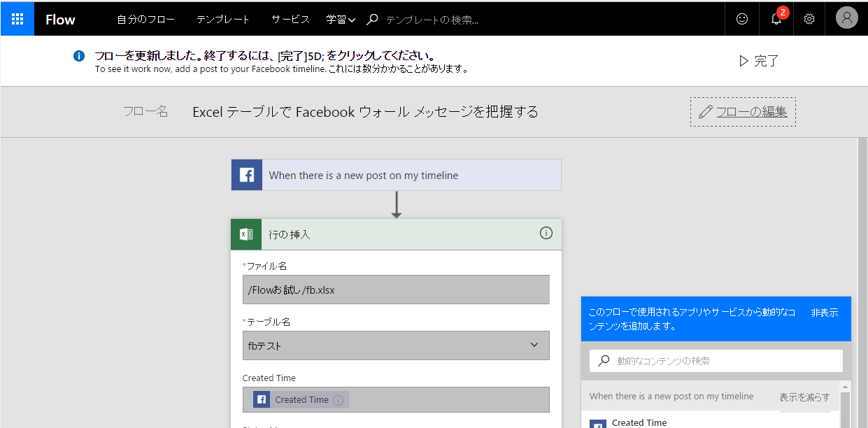Open the user account avatar
868x428 pixels.
click(846, 19)
